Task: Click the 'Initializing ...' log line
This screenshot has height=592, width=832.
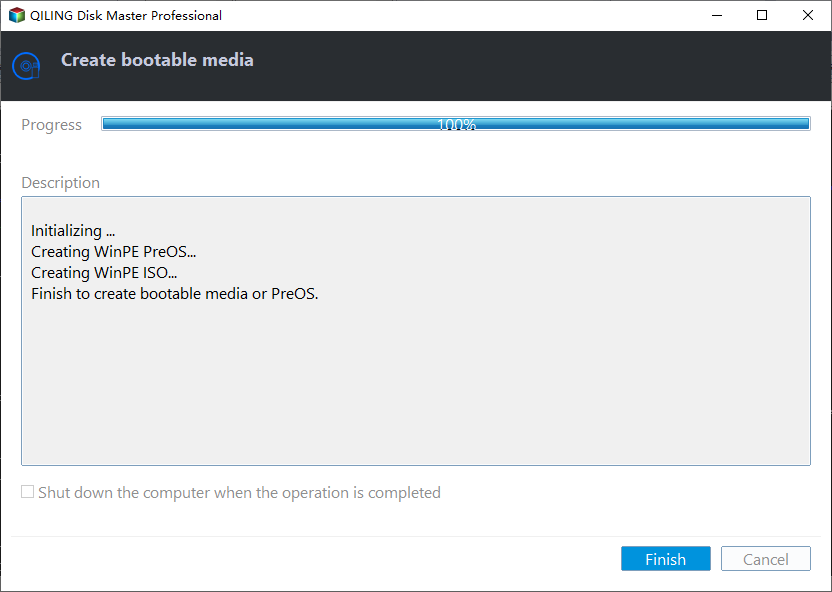Action: [x=73, y=231]
